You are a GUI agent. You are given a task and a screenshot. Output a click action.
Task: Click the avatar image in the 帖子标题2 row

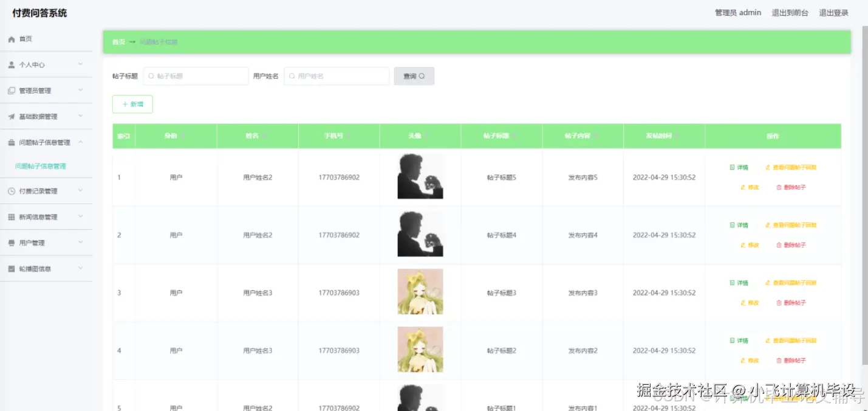420,350
